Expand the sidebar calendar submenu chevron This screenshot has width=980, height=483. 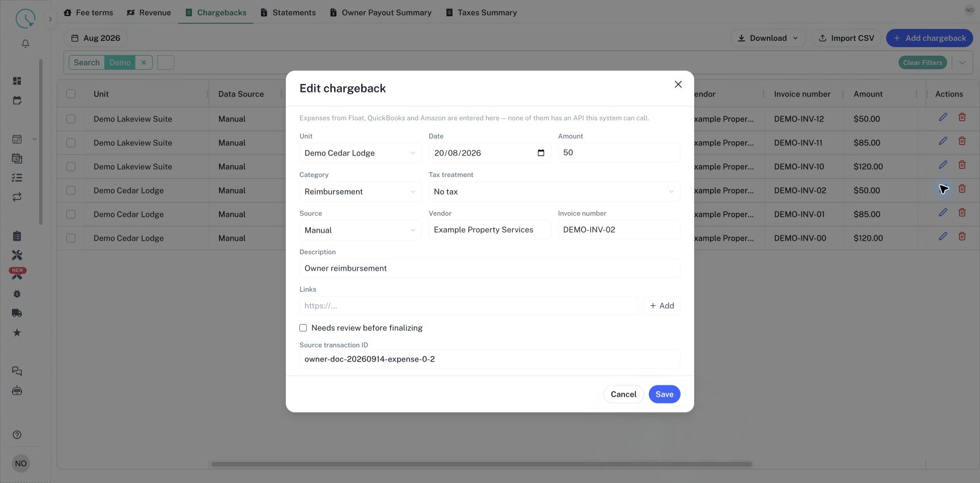click(x=34, y=139)
